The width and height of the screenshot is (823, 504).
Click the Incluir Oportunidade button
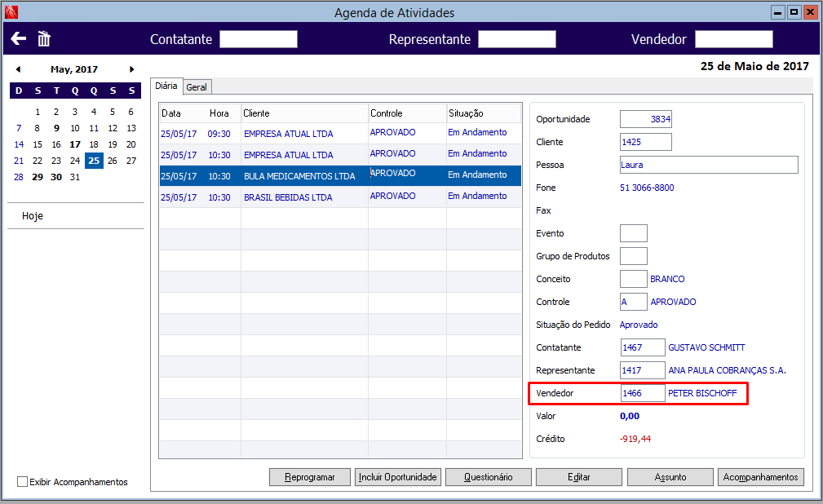pos(398,477)
